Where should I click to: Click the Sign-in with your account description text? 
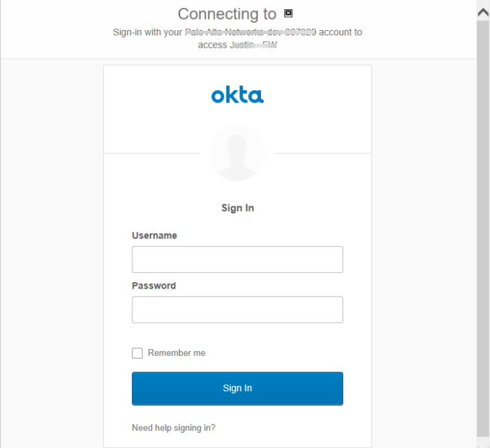pos(147,32)
